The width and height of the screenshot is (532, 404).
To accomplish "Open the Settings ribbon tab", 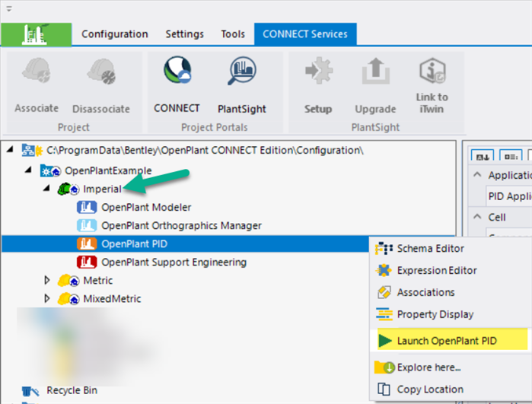I will (x=184, y=34).
